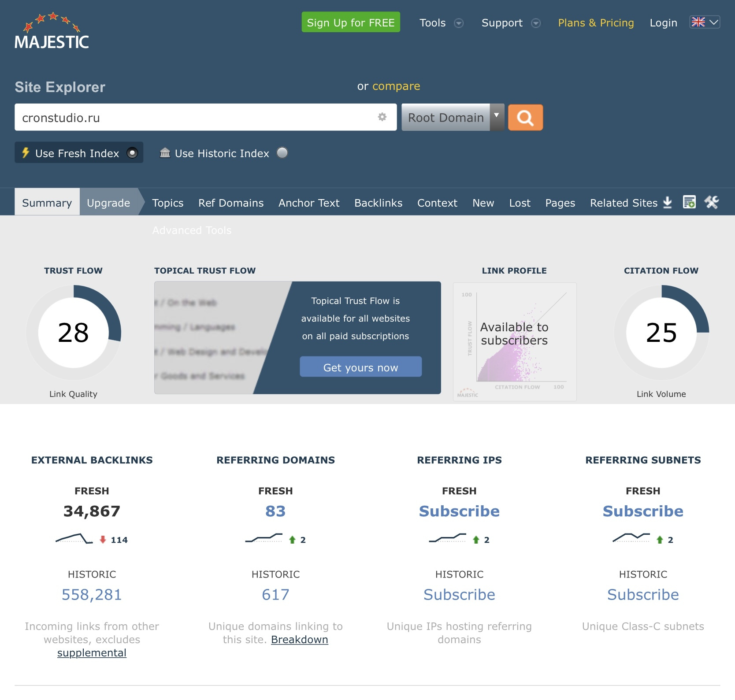Click the download arrow icon
Image resolution: width=735 pixels, height=700 pixels.
[668, 202]
